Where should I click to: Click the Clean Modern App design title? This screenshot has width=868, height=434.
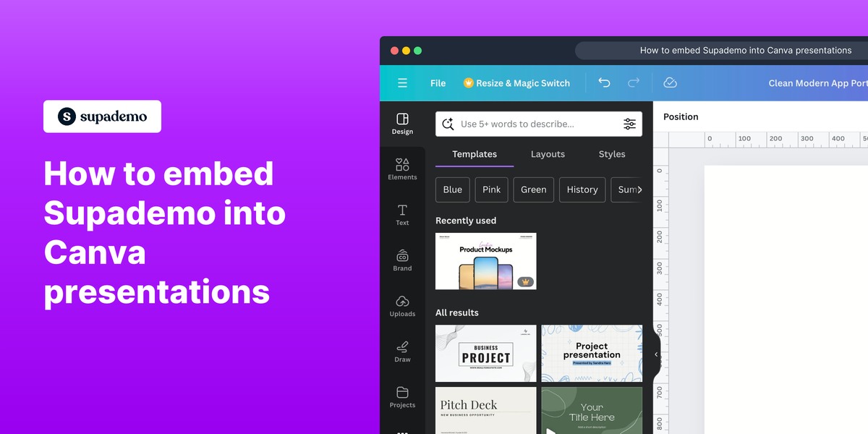click(x=818, y=83)
